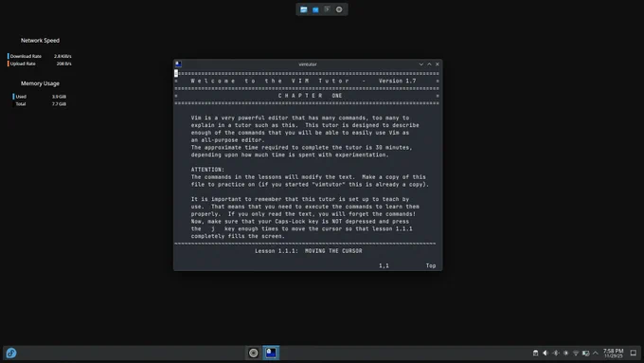Select the vimtutor terminal task in taskbar
644x363 pixels.
tap(271, 353)
